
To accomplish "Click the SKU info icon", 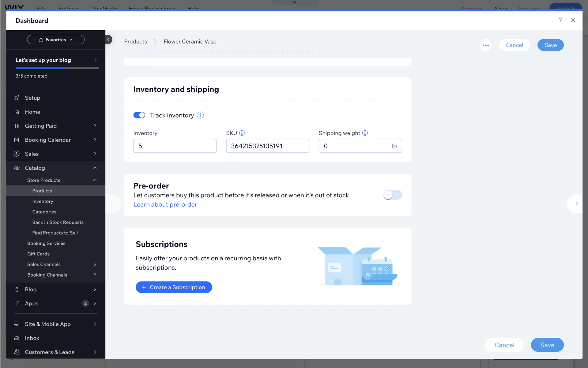I will tap(242, 133).
